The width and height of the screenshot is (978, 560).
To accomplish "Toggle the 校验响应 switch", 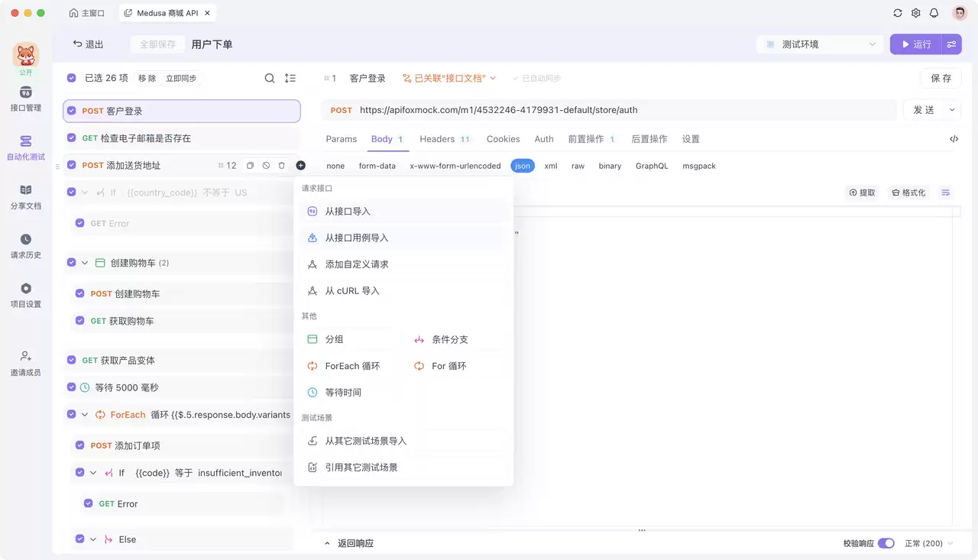I will 886,543.
